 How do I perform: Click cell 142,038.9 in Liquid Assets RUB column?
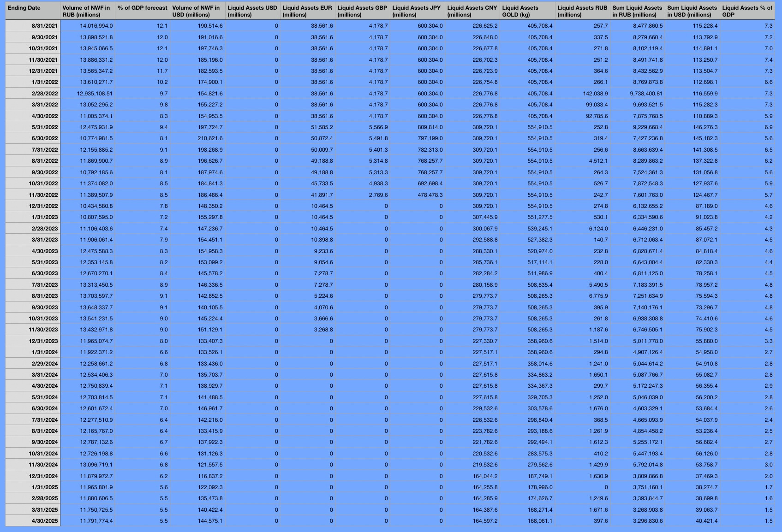(x=583, y=93)
